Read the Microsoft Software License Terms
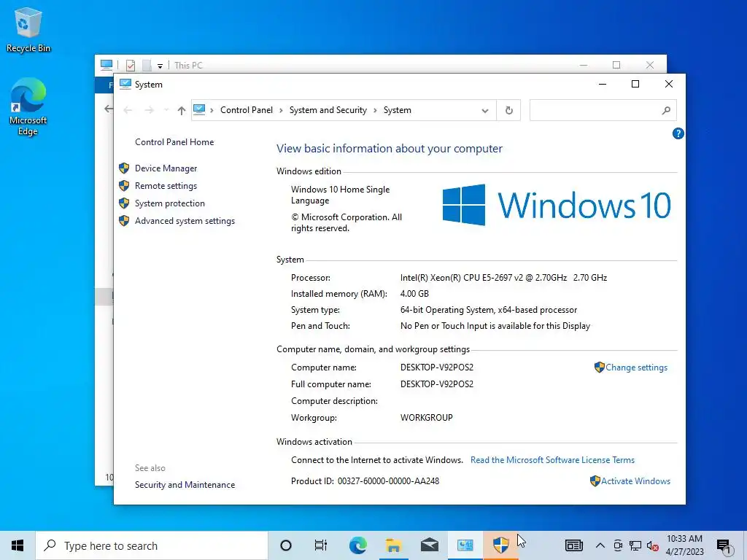 click(x=552, y=460)
